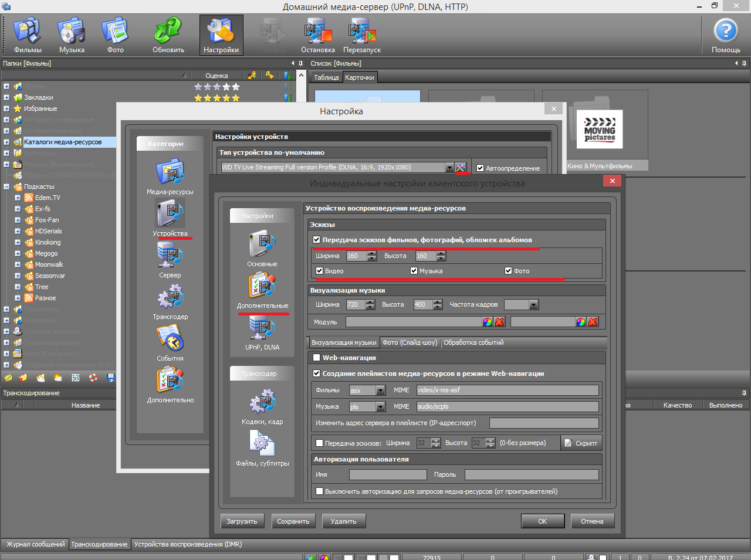Switch to the Таблица view tab
Viewport: 751px width, 560px height.
[x=326, y=77]
